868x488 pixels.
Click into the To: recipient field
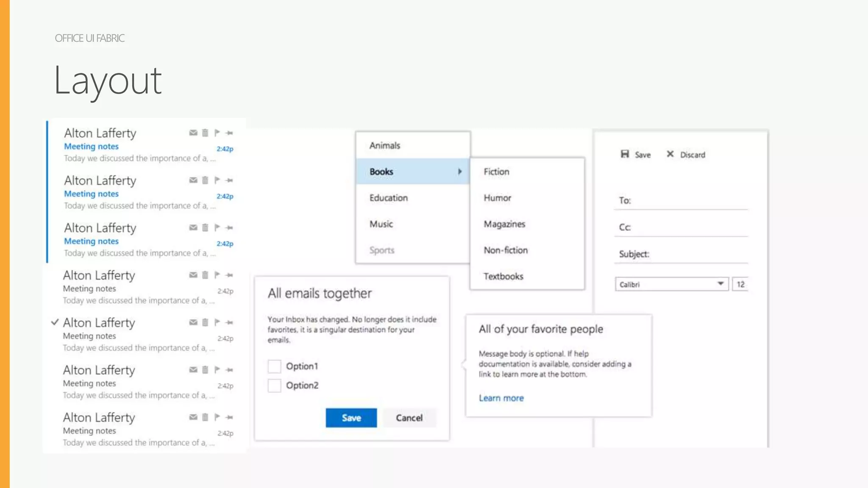click(681, 200)
